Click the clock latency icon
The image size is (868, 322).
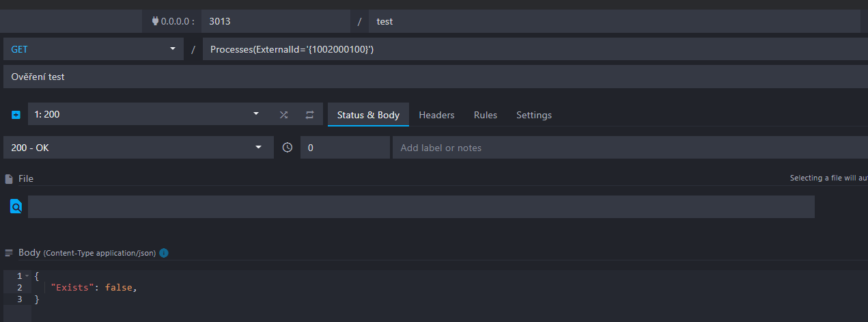(288, 148)
